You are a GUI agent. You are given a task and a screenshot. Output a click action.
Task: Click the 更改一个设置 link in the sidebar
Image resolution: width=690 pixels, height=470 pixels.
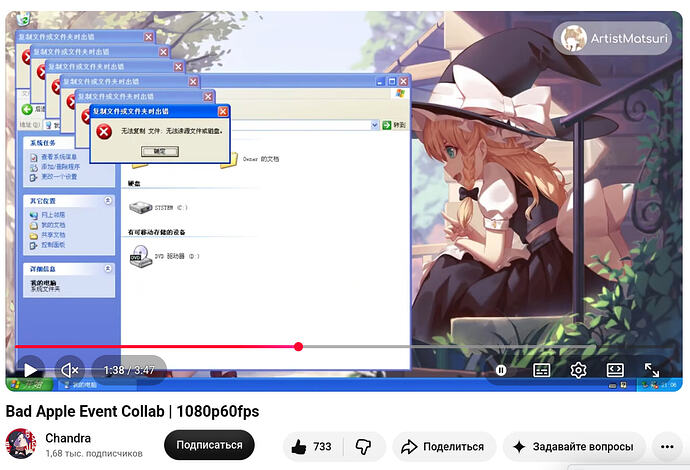click(x=59, y=176)
